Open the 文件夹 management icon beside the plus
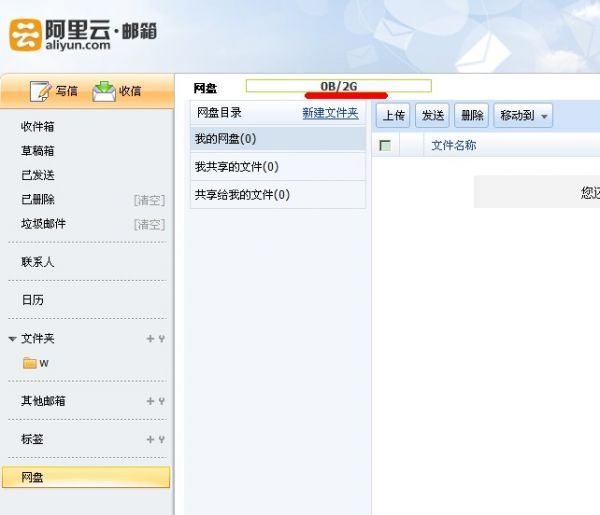The image size is (600, 515). pos(161,339)
